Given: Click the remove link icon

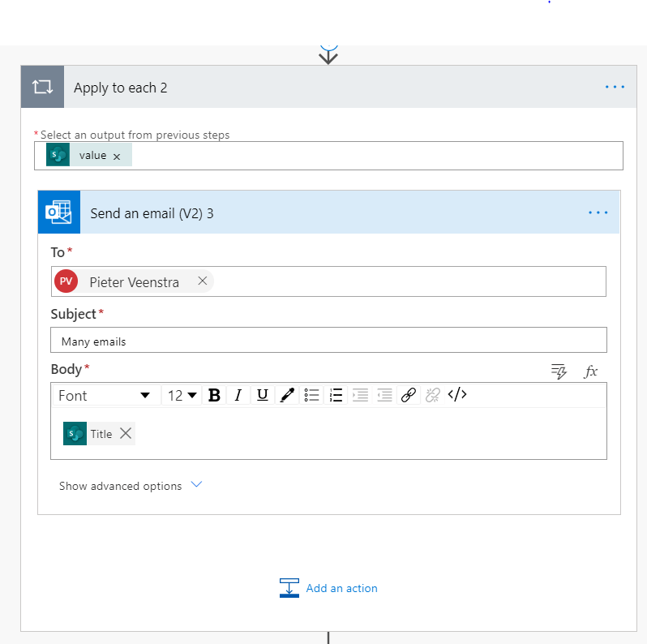Looking at the screenshot, I should [433, 396].
